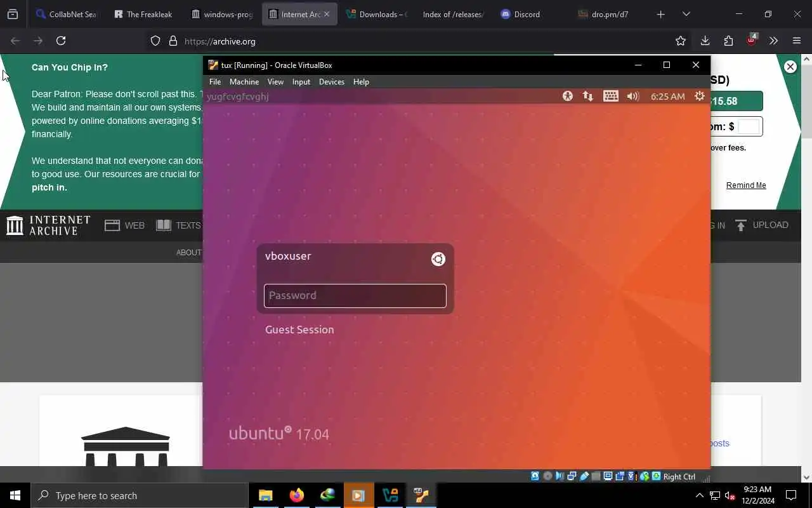Click the audio indicator icon in VirtualBox status bar
The width and height of the screenshot is (812, 508).
coord(560,476)
